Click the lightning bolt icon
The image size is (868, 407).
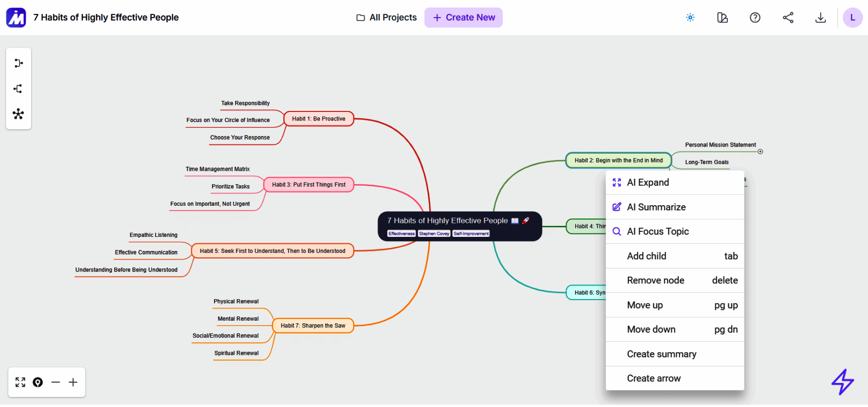(842, 382)
